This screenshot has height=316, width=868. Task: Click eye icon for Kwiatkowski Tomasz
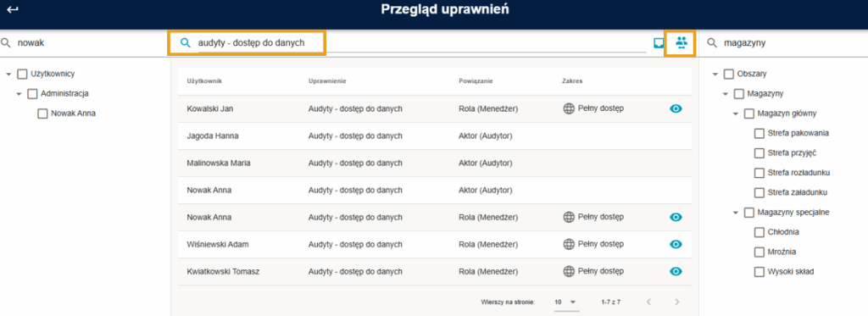(x=676, y=271)
